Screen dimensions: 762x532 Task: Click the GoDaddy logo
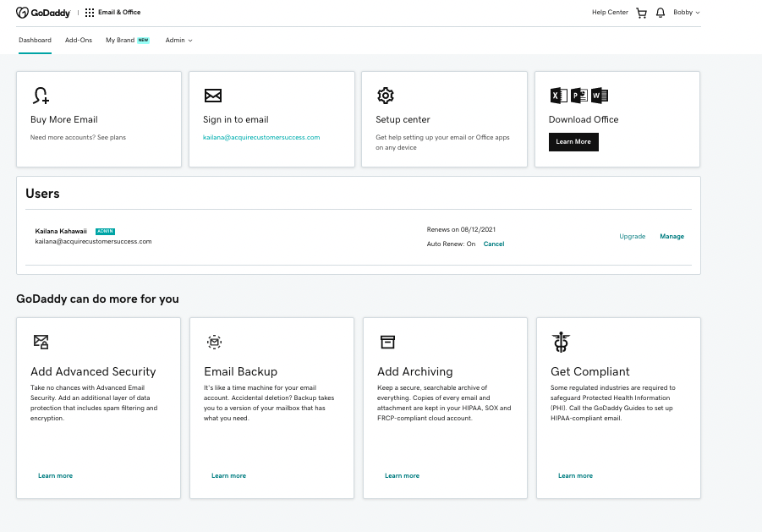tap(43, 13)
